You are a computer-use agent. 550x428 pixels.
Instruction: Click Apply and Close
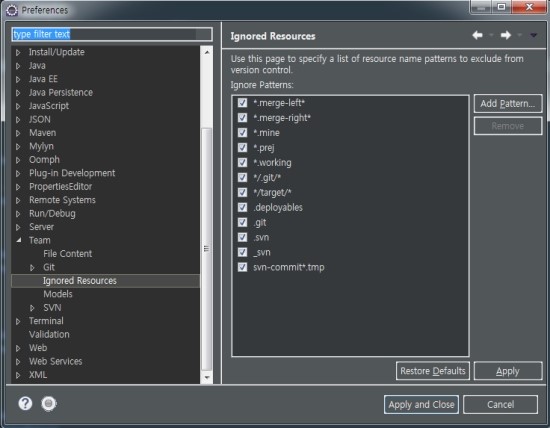tap(421, 404)
